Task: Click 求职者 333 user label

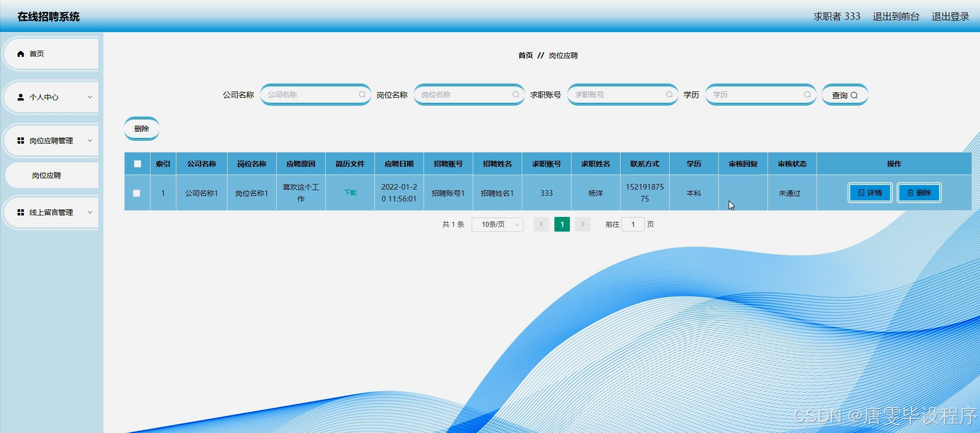Action: (x=837, y=17)
